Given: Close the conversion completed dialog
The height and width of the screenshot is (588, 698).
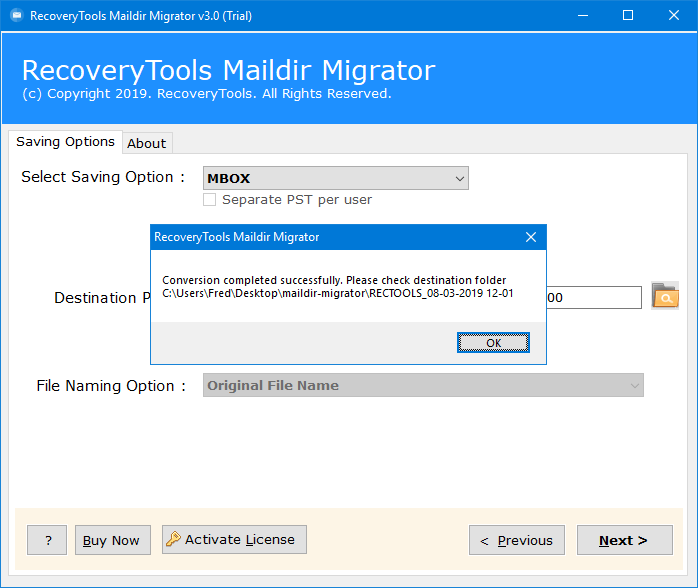Looking at the screenshot, I should (531, 237).
